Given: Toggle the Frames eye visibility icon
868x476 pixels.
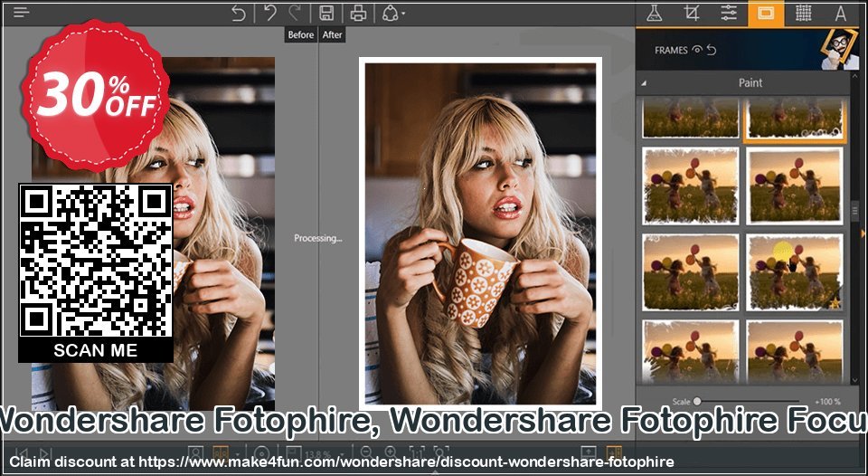Looking at the screenshot, I should point(697,50).
